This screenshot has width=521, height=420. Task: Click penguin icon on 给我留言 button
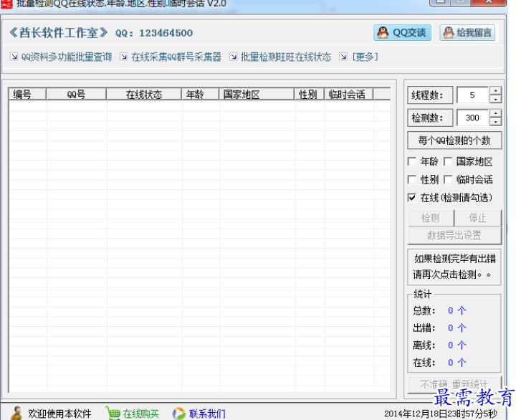coord(449,32)
